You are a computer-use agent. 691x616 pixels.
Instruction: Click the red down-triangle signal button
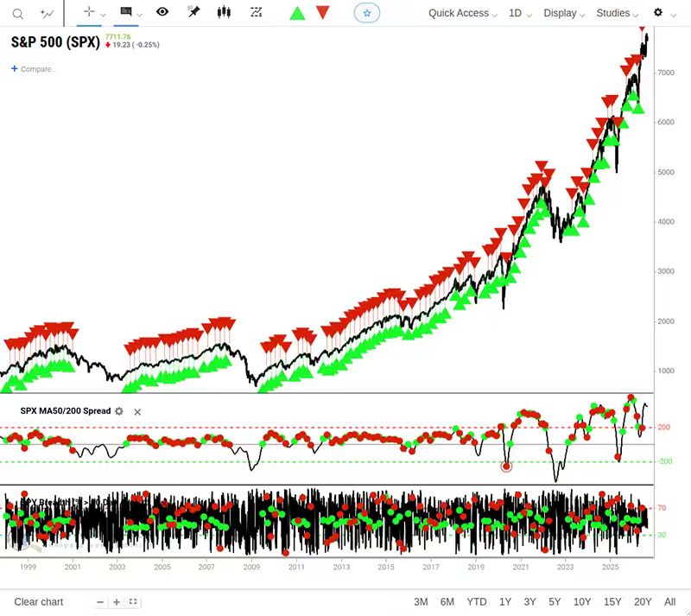322,12
